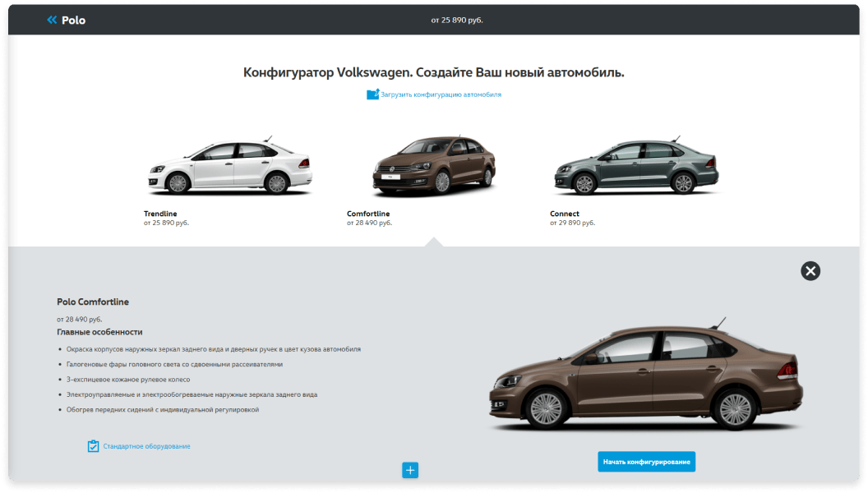
Task: Close the Polo Comfortline details panel
Action: (810, 271)
